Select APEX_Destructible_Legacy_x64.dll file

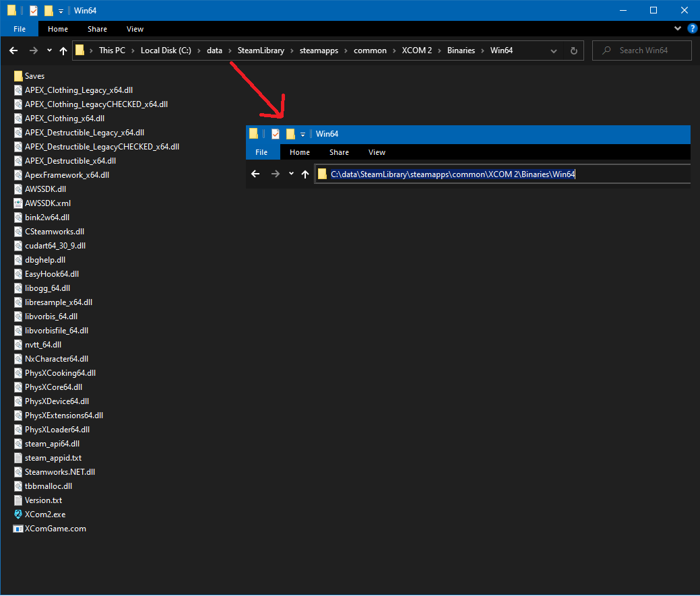tap(79, 133)
